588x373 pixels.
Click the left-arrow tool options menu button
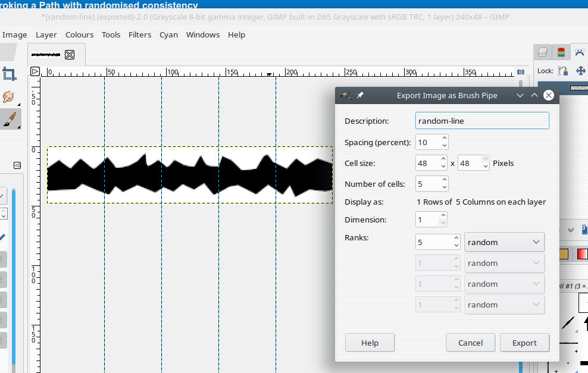[x=17, y=165]
